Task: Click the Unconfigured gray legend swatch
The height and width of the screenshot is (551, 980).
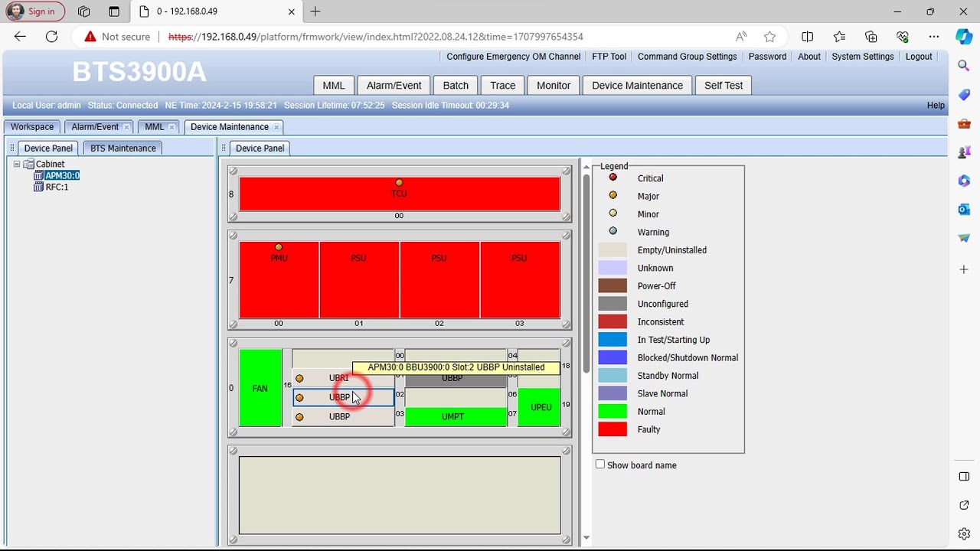Action: pyautogui.click(x=612, y=304)
